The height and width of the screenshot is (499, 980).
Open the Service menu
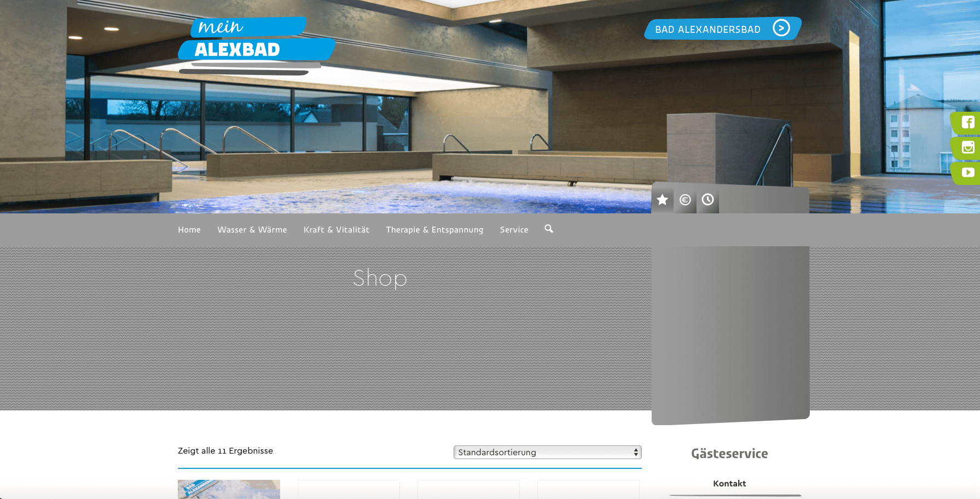(514, 230)
